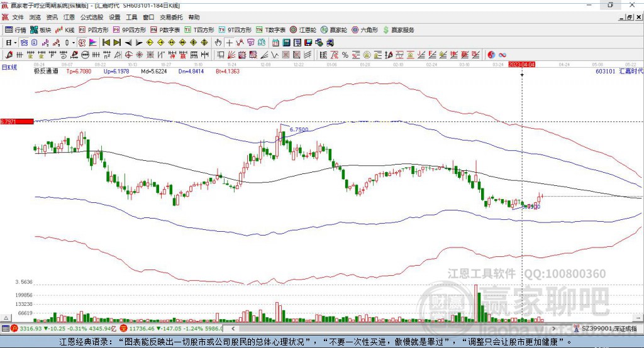
Task: Click the horizontal scrollbar left arrow
Action: [x=233, y=329]
